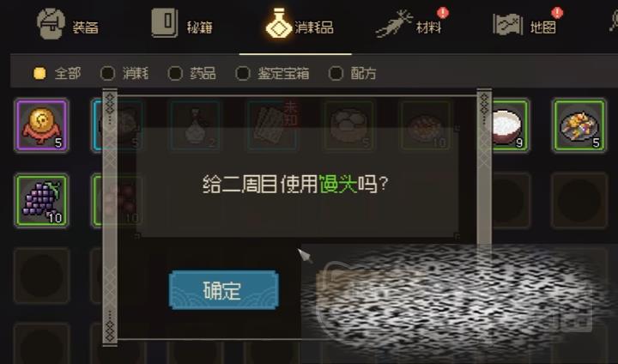Click the green 馒头 item name text

(x=338, y=185)
